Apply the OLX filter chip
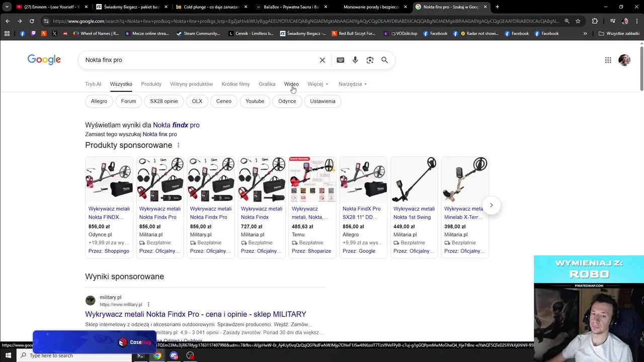Screen dimensions: 644x362 pyautogui.click(x=197, y=101)
